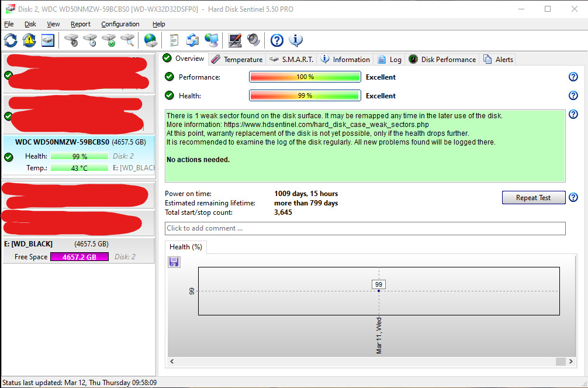The width and height of the screenshot is (588, 388).
Task: Click the green checkmark beside sidebar Health
Action: coord(9,157)
